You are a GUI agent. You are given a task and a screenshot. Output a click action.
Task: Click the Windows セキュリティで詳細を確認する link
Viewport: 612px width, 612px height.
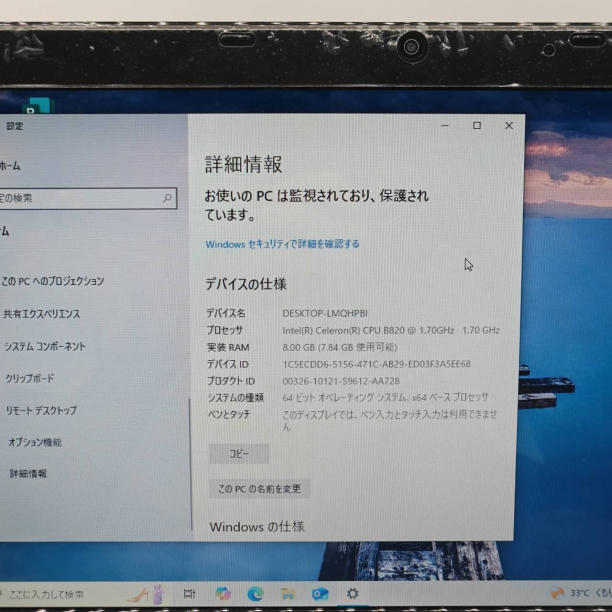[282, 244]
